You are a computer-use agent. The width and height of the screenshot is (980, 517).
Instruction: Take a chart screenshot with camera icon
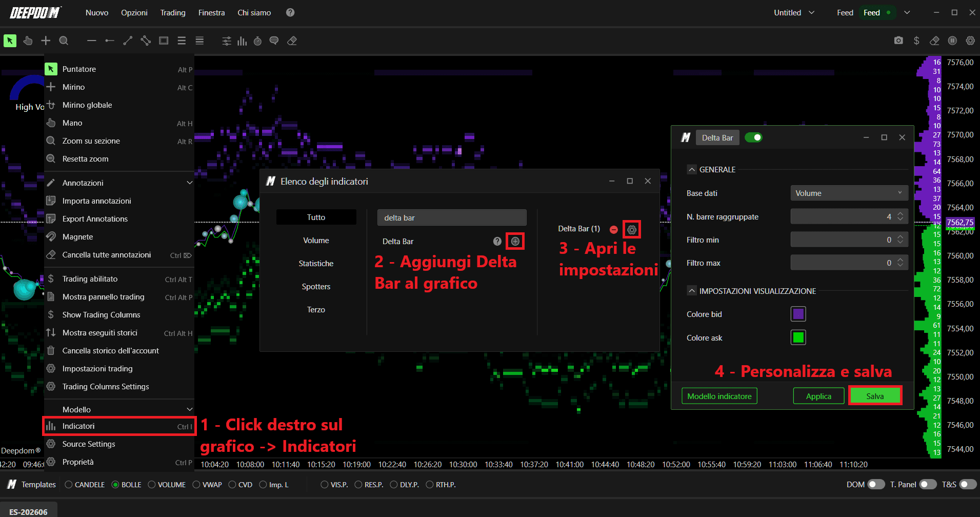pyautogui.click(x=898, y=41)
